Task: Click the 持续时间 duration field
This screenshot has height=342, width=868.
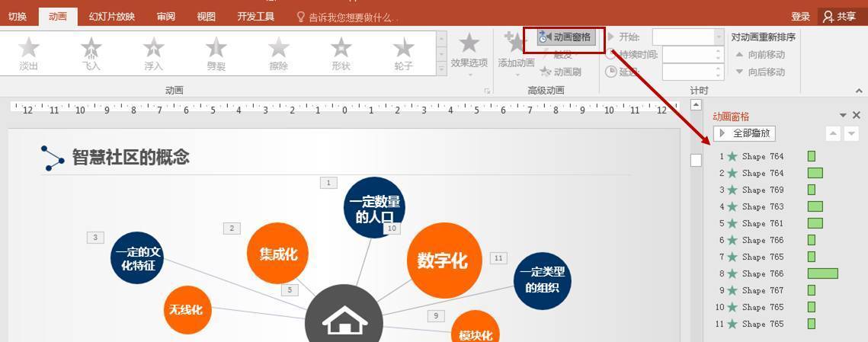Action: 689,55
